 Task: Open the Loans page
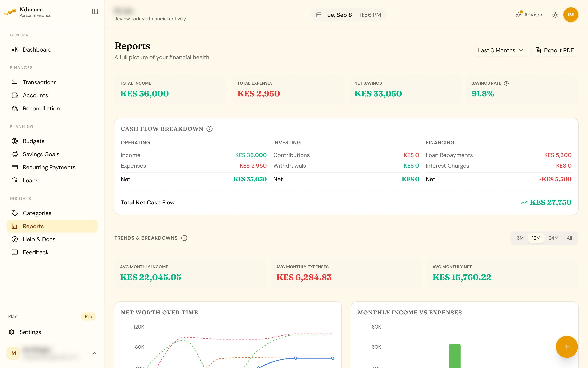click(52, 180)
